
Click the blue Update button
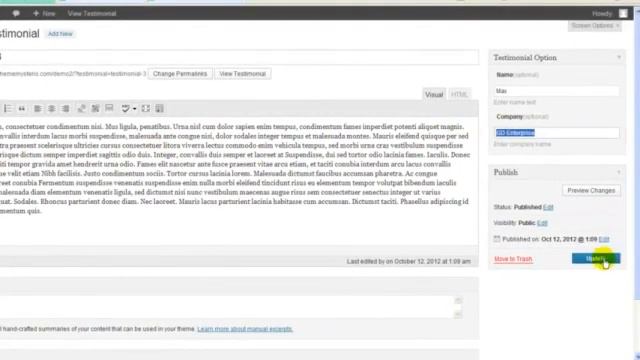(596, 258)
